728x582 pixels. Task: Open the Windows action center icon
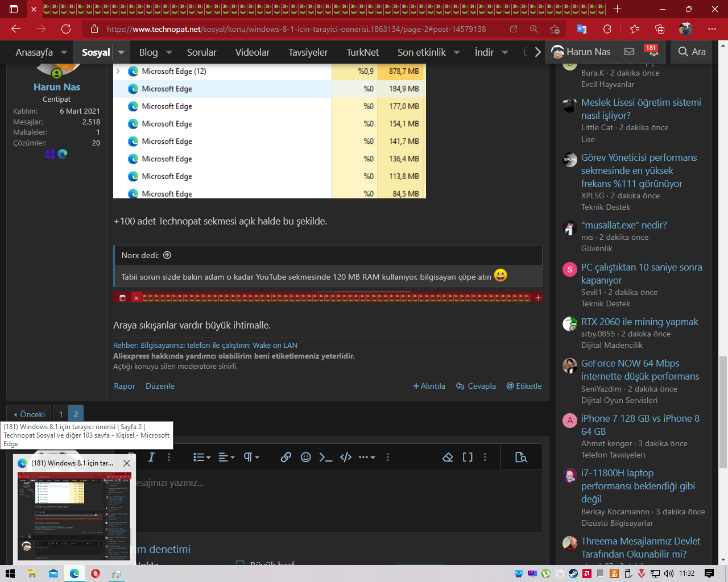point(709,573)
